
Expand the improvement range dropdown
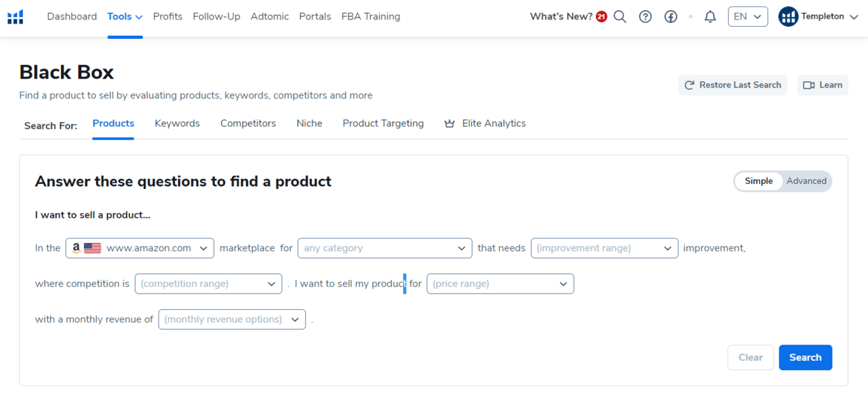pos(604,248)
